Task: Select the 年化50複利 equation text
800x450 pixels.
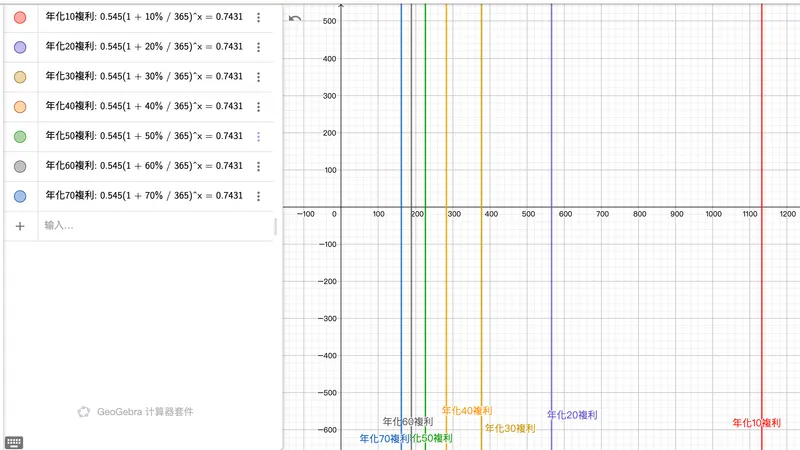Action: point(144,136)
